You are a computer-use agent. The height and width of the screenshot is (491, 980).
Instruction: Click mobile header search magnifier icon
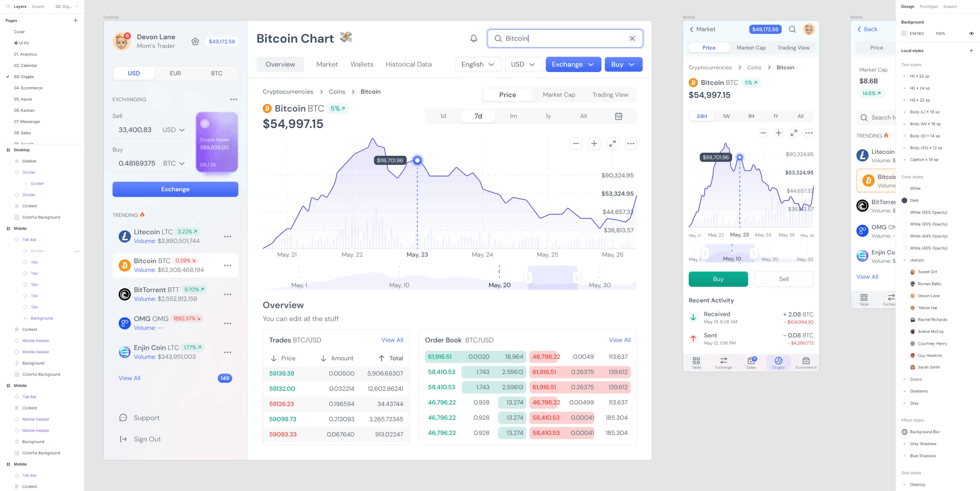click(x=792, y=29)
